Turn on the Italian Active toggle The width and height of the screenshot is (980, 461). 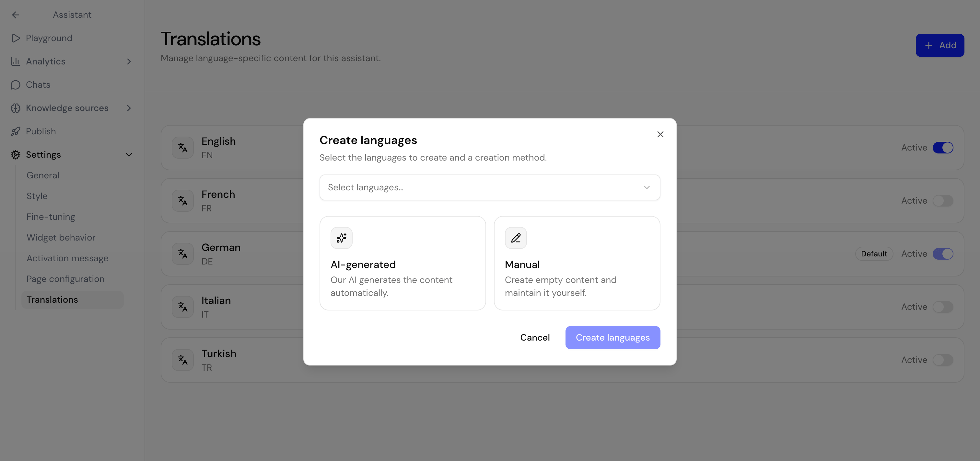coord(943,307)
